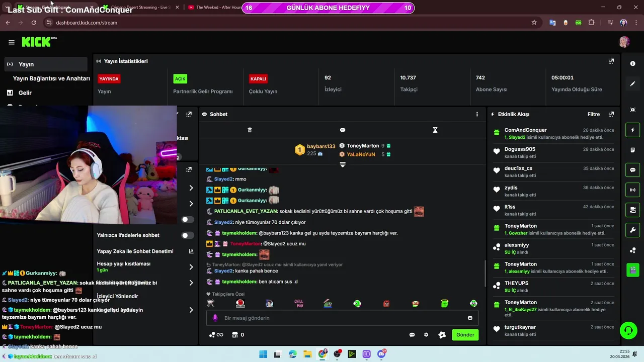Click YaLaNoYuN in gift leaderboard
The height and width of the screenshot is (362, 644).
point(361,154)
